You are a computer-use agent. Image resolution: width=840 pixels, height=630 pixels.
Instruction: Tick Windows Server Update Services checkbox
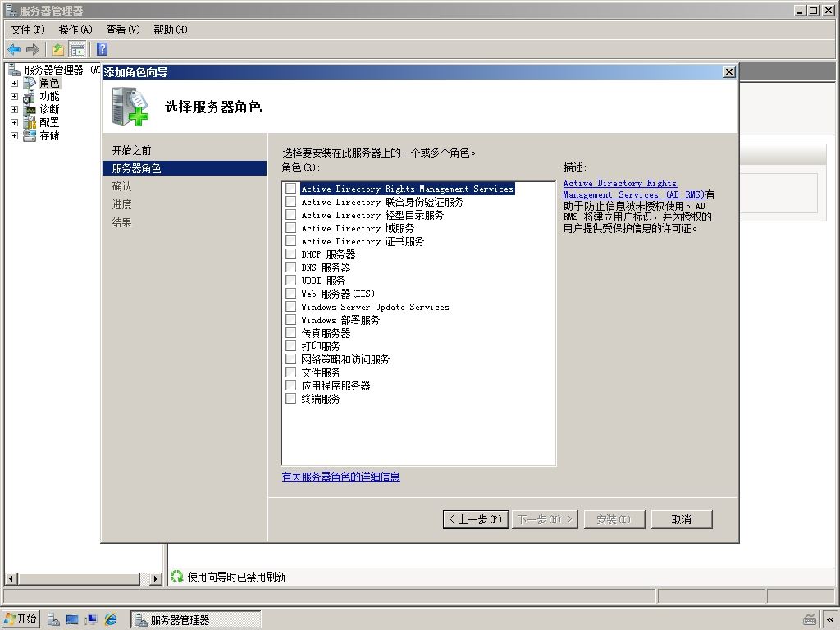tap(291, 307)
